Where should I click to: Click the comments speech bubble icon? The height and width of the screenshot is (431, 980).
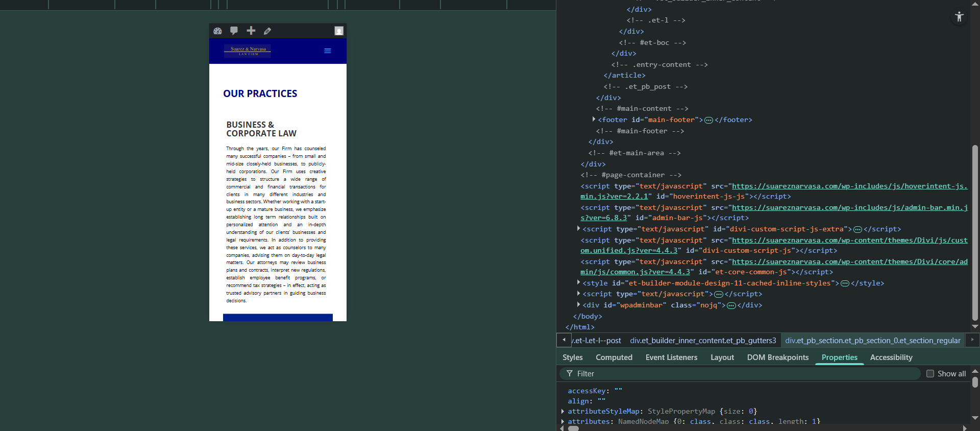pyautogui.click(x=234, y=31)
